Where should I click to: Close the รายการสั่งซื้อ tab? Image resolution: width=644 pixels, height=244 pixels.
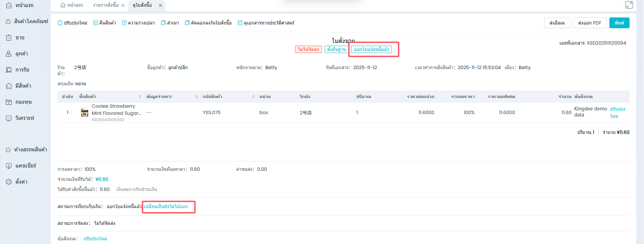(123, 5)
